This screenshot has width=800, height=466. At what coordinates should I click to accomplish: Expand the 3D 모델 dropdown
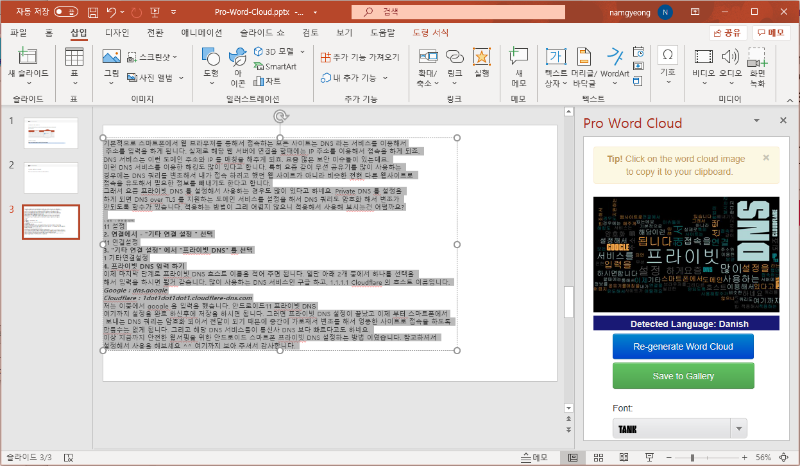(302, 51)
